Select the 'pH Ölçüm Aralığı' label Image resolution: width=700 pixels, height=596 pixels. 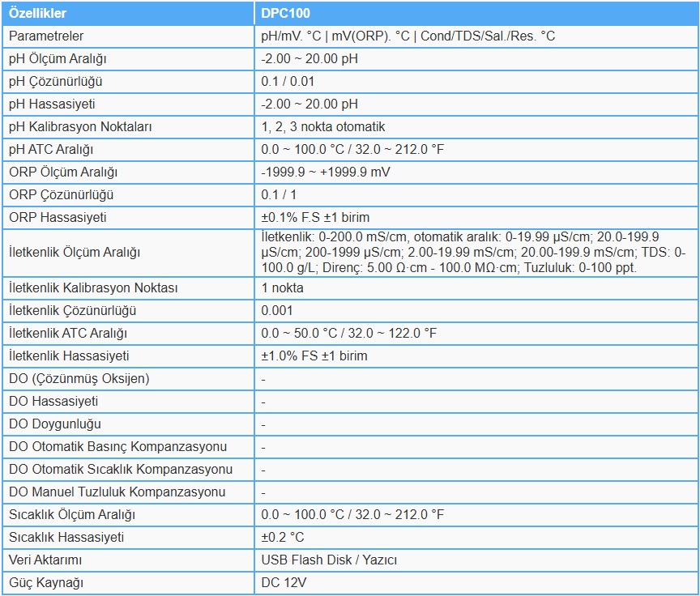pyautogui.click(x=58, y=59)
